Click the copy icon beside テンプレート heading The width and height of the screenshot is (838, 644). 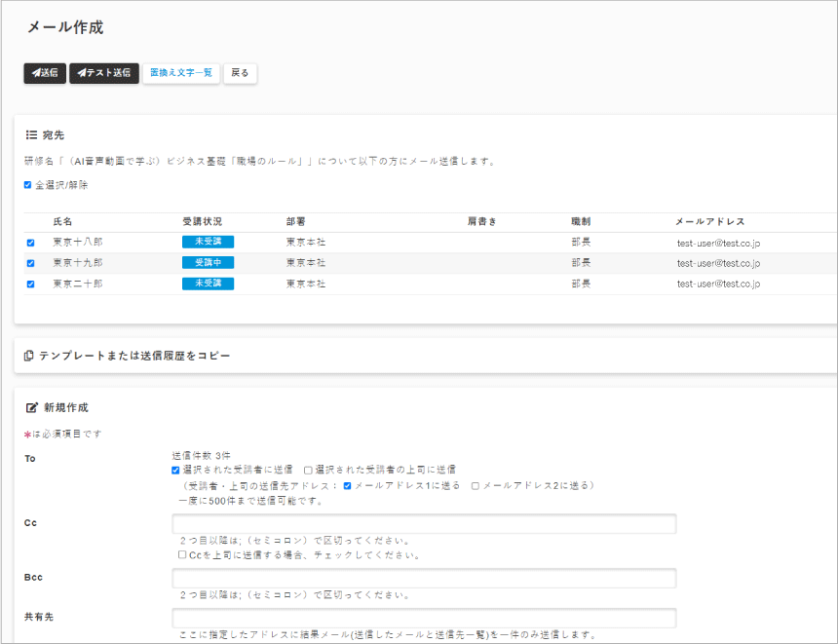(29, 357)
